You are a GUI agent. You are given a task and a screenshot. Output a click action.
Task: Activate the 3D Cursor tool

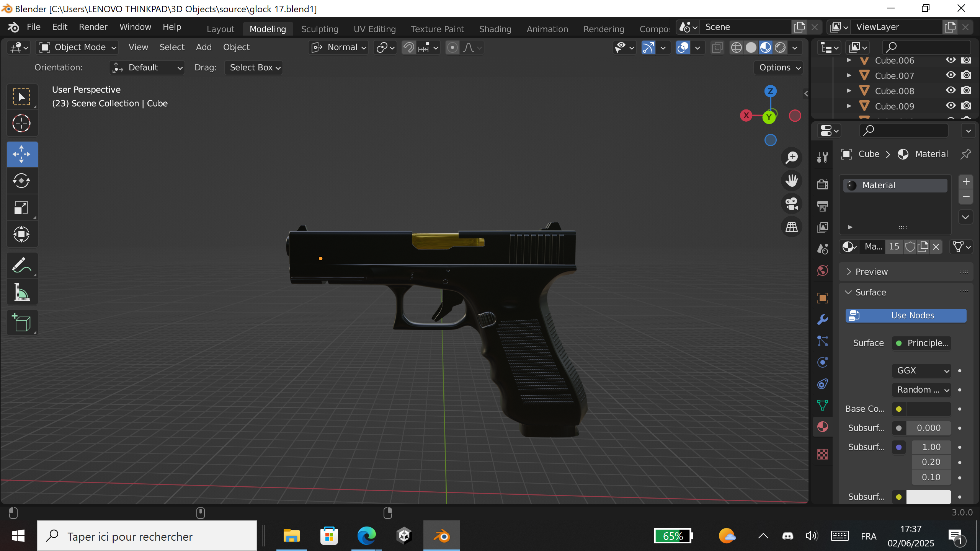pyautogui.click(x=22, y=123)
